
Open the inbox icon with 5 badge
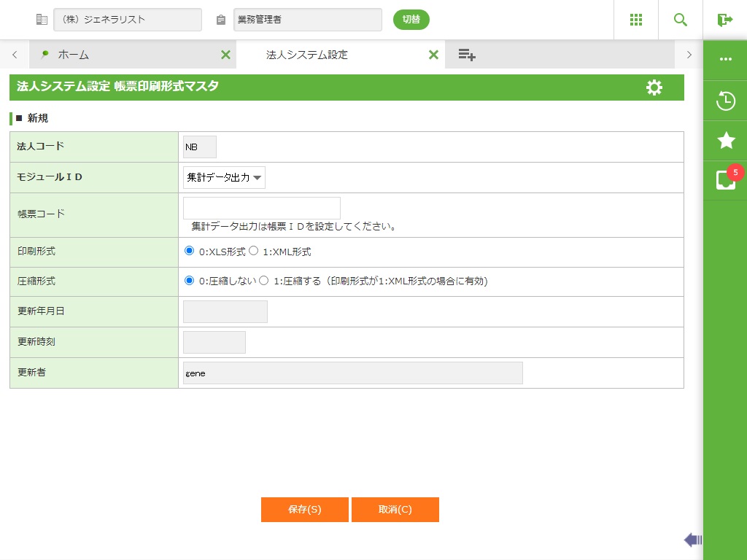point(725,179)
